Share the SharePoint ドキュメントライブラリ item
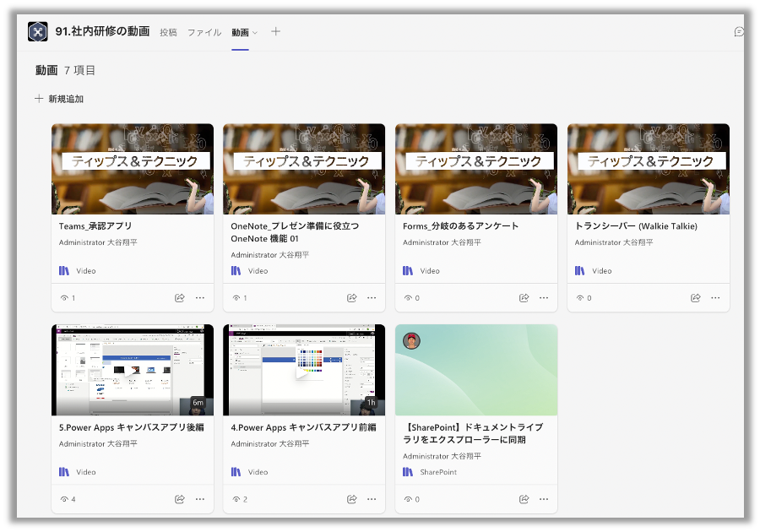This screenshot has width=760, height=532. [524, 499]
